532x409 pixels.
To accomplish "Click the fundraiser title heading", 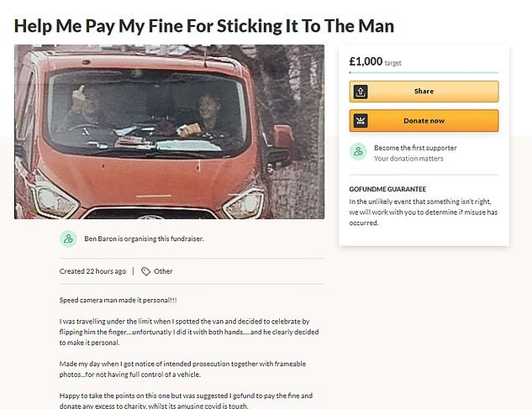I will point(204,26).
